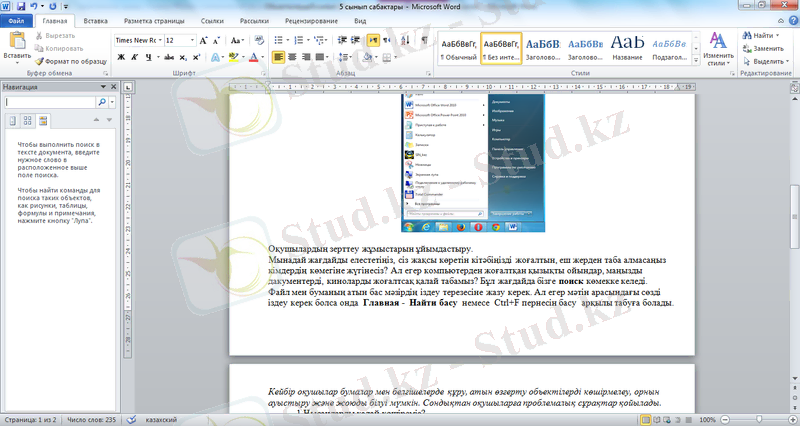Image resolution: width=800 pixels, height=426 pixels.
Task: Toggle left text alignment
Action: pyautogui.click(x=278, y=58)
